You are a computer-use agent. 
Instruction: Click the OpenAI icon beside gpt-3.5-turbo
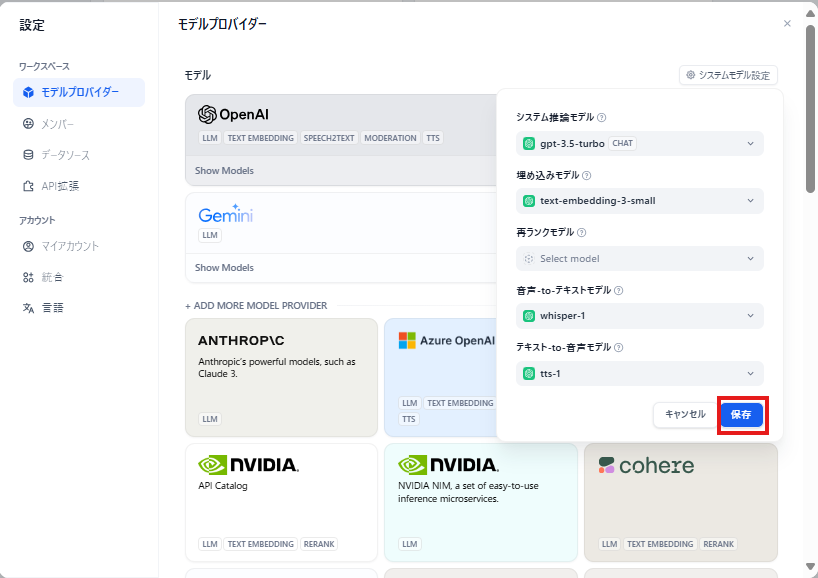point(529,143)
